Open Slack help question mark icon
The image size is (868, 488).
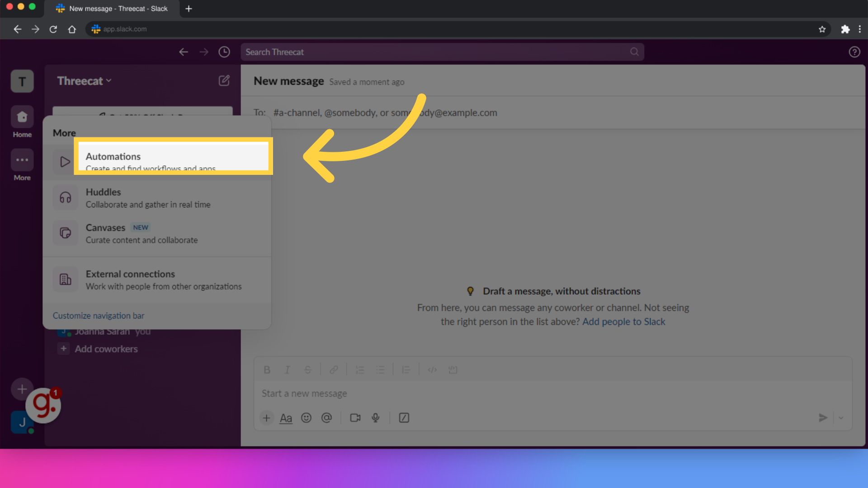click(x=854, y=52)
